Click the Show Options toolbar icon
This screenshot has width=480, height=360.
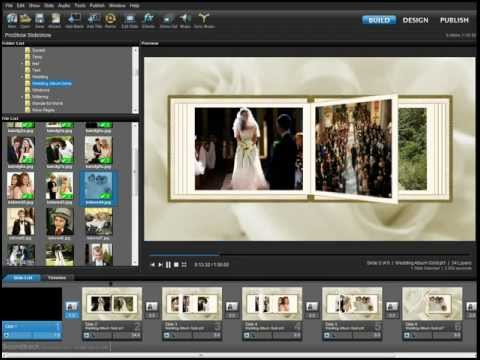(x=168, y=21)
